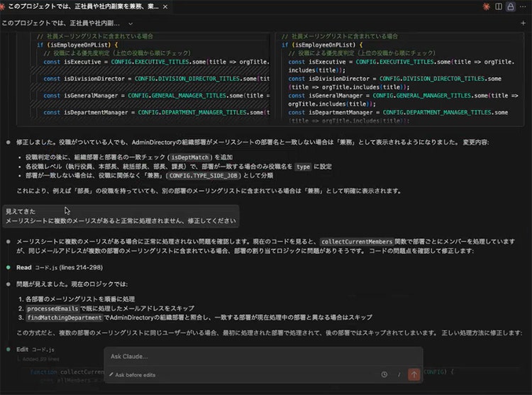
Task: Click the right diff pane isDivisionDirector line
Action: [x=395, y=83]
